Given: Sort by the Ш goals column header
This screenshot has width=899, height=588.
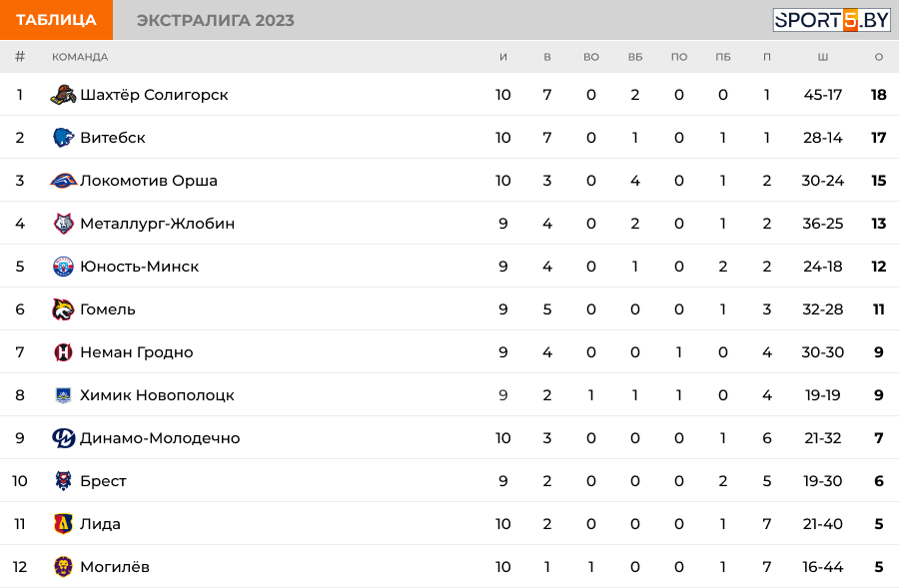Looking at the screenshot, I should click(x=823, y=57).
